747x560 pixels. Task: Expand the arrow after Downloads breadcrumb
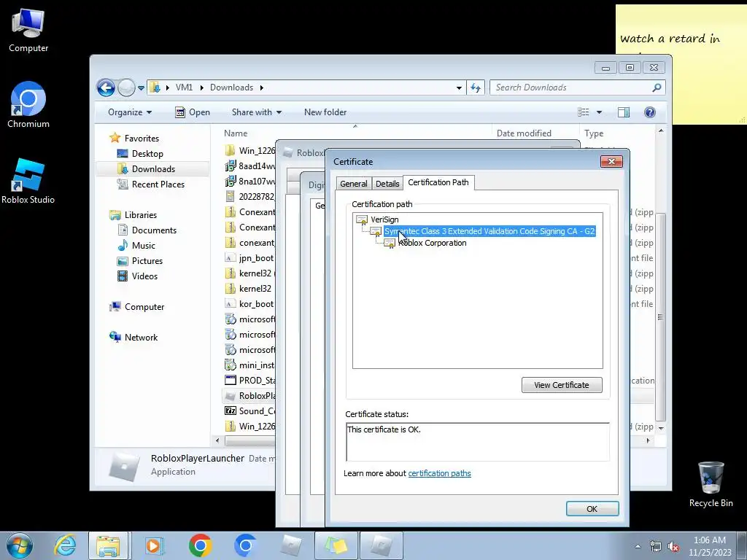[262, 87]
